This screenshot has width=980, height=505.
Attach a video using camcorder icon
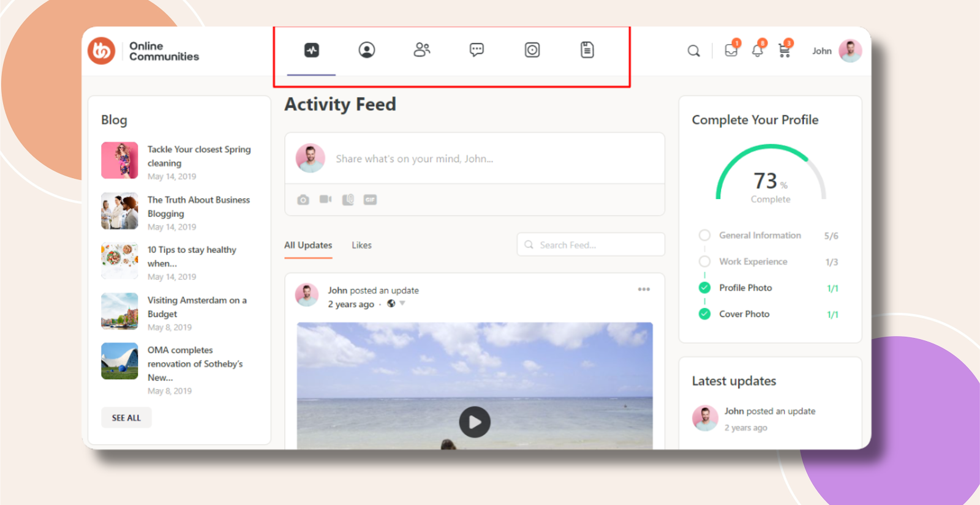[325, 200]
